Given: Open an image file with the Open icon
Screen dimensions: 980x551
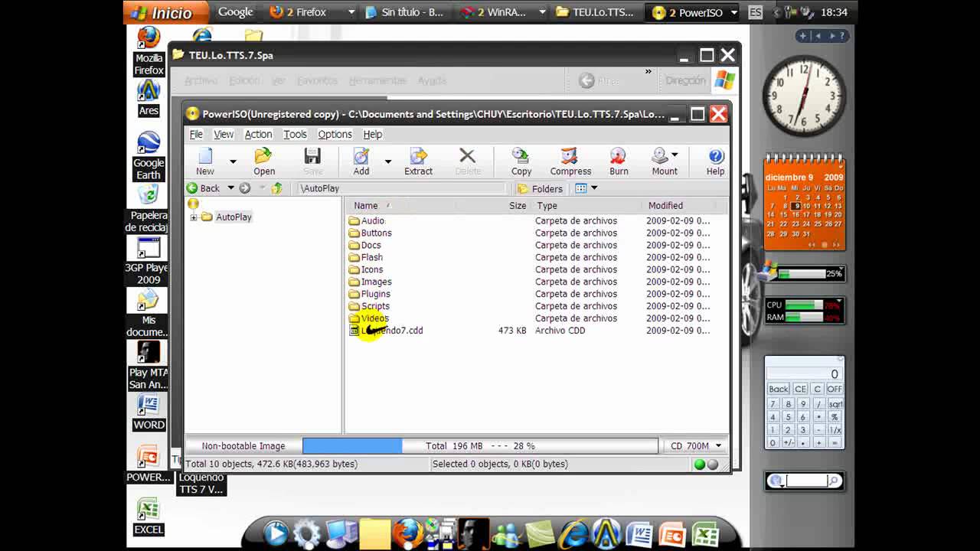Looking at the screenshot, I should [264, 161].
